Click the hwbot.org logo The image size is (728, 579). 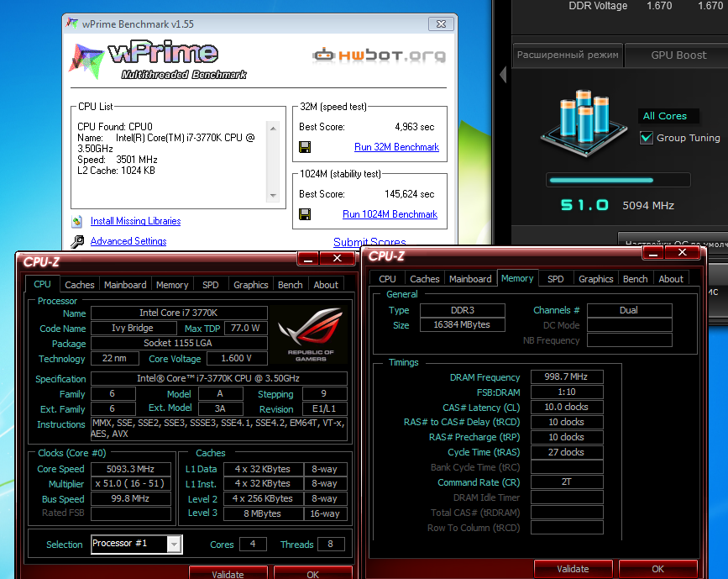379,55
